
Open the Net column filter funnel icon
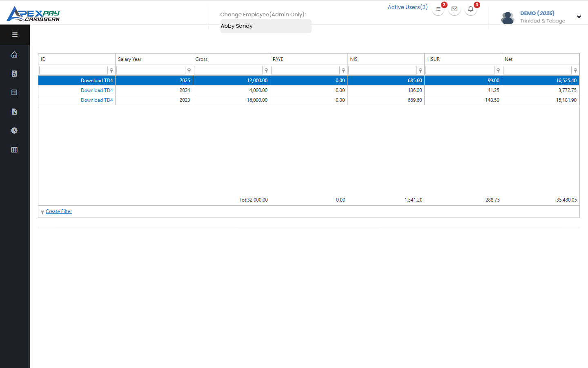(575, 70)
